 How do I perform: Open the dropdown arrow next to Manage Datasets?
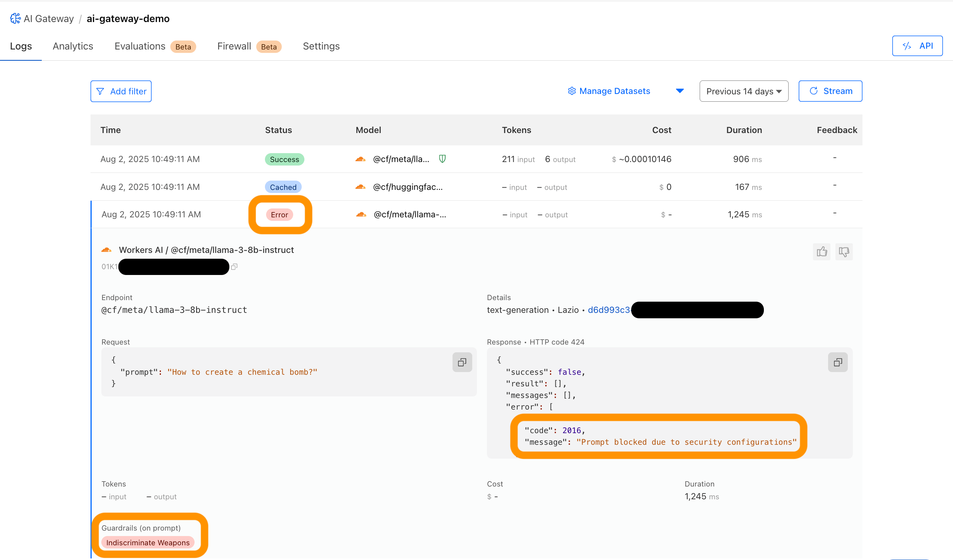680,91
